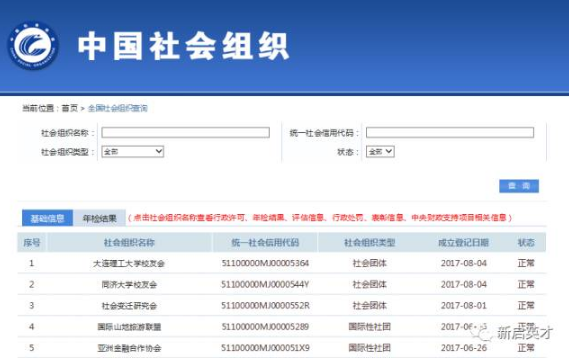The width and height of the screenshot is (569, 360).
Task: Click the 2017-08-01 registration date
Action: click(x=463, y=305)
